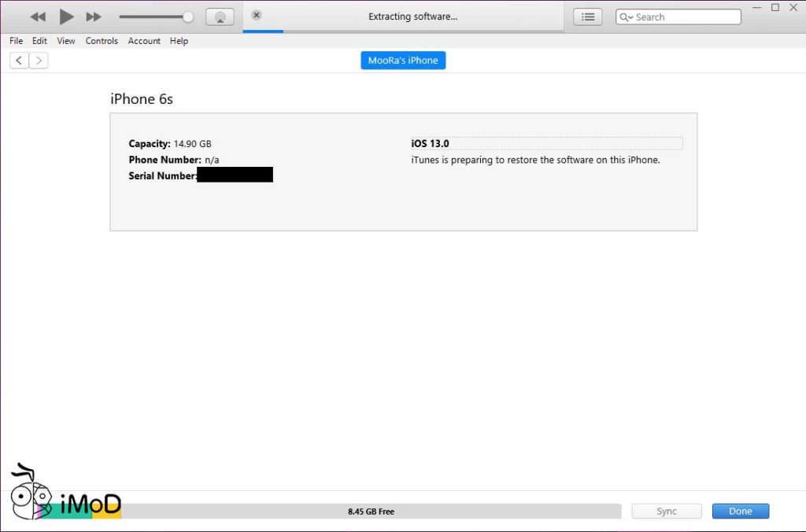806x532 pixels.
Task: Click the Capacity 14.90 GB text
Action: pos(170,144)
